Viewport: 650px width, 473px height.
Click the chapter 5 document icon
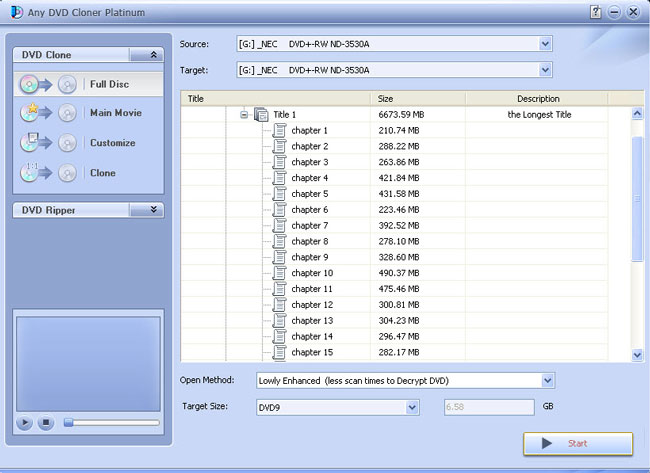[x=280, y=194]
